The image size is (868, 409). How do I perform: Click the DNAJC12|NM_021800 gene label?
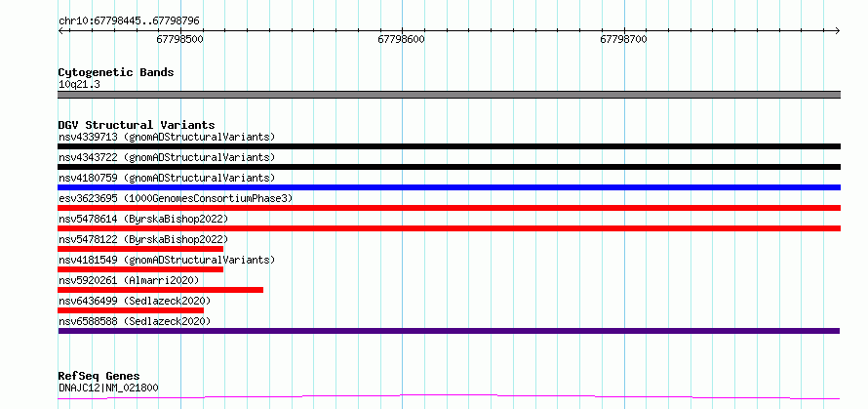[x=108, y=388]
